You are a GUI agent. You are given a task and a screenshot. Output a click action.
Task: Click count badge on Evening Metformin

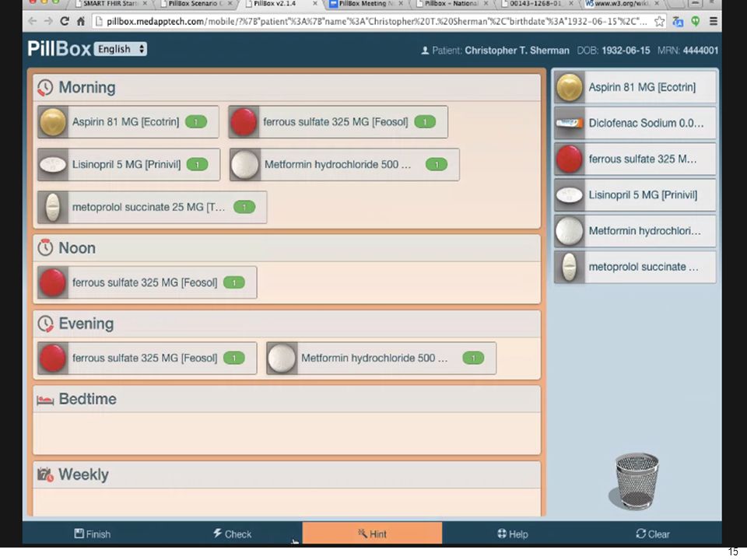(473, 358)
